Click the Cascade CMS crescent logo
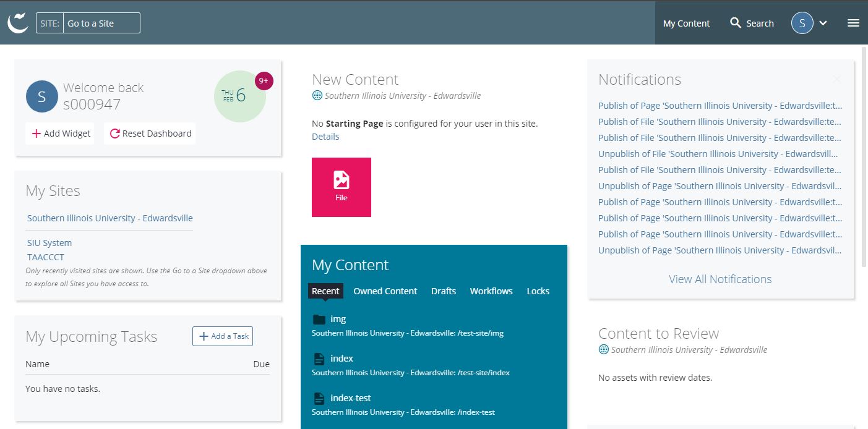 click(18, 22)
